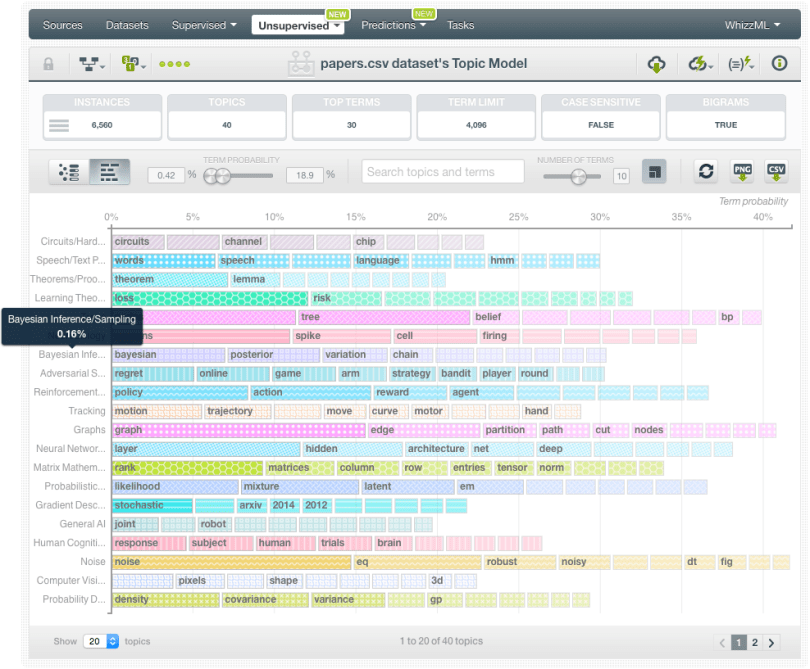Image resolution: width=810 pixels, height=669 pixels.
Task: Export the chart as PNG
Action: click(x=742, y=172)
